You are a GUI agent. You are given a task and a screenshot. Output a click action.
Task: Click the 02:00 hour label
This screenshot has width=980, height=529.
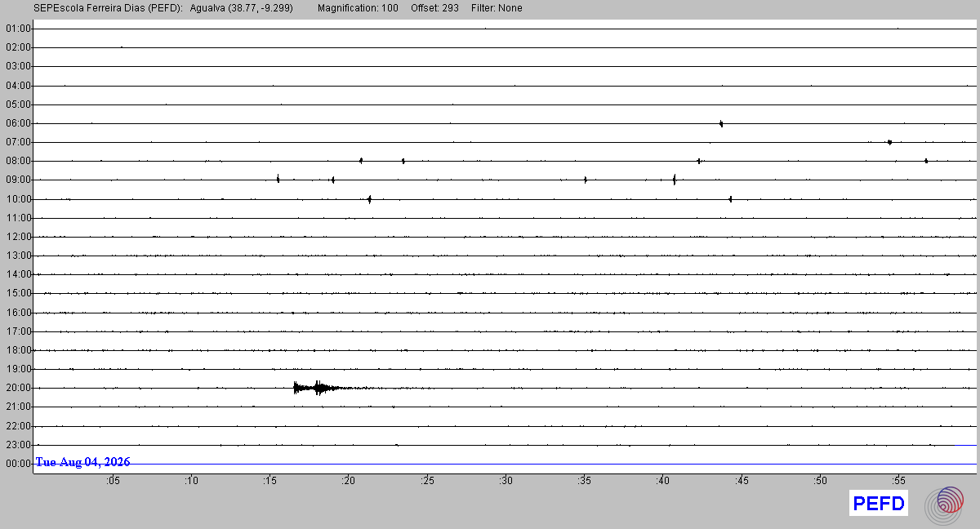(18, 47)
